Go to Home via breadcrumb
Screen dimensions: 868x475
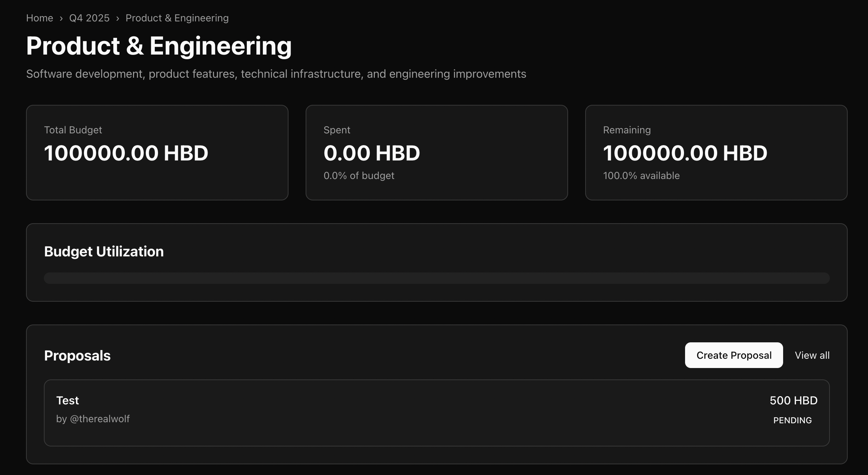40,18
